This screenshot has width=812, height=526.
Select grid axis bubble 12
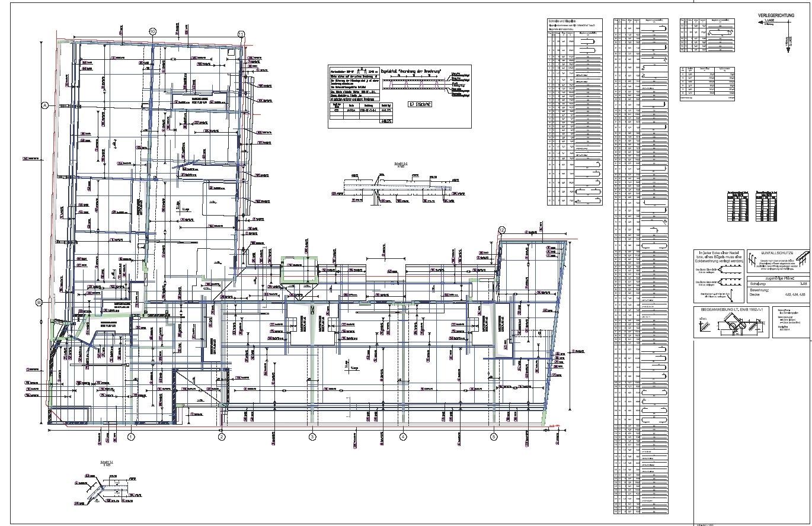502,229
